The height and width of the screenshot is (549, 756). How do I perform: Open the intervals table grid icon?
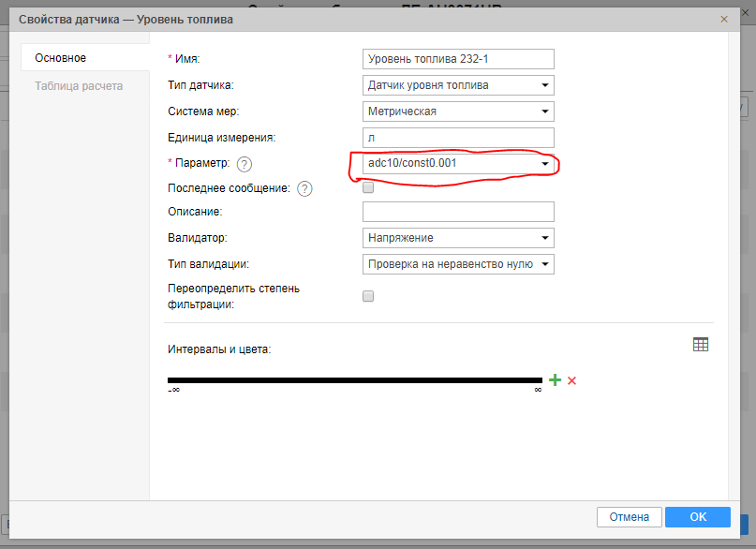pyautogui.click(x=700, y=345)
